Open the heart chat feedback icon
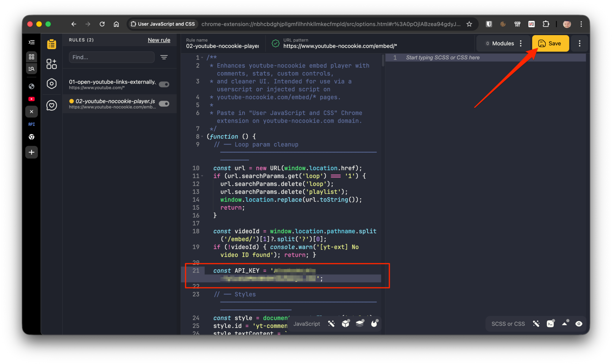This screenshot has width=612, height=364. tap(51, 105)
